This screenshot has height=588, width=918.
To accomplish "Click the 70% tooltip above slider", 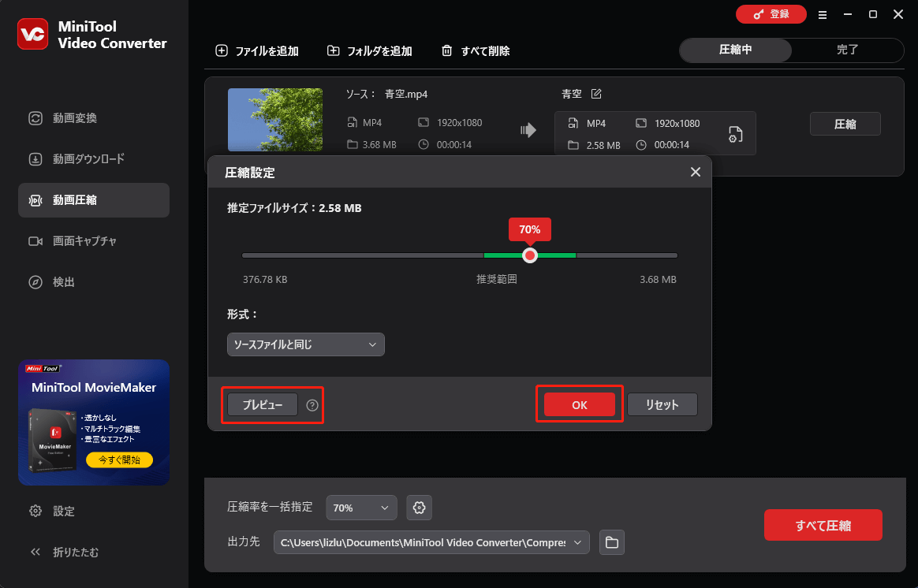I will (x=530, y=229).
